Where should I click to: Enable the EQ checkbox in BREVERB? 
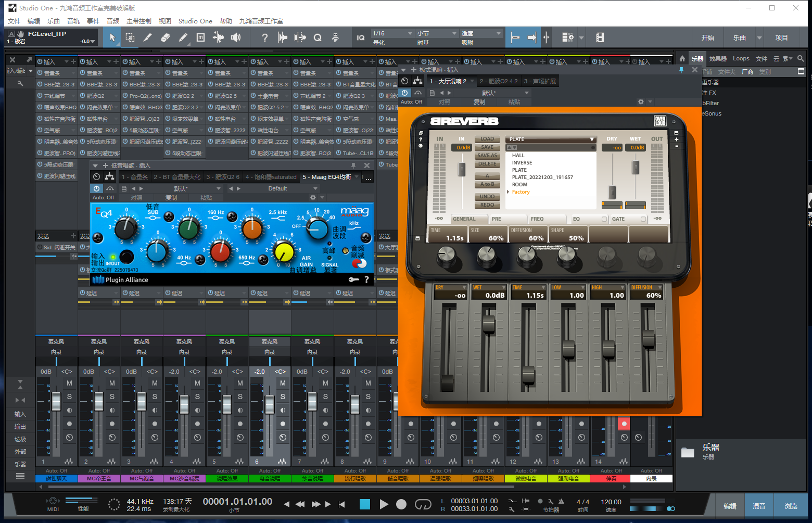(x=604, y=219)
